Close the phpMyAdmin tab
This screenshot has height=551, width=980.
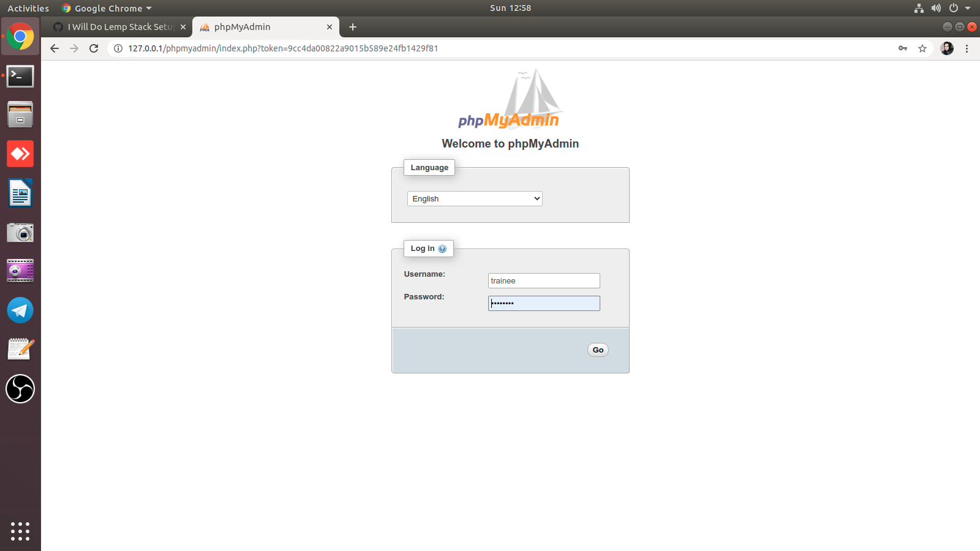tap(330, 27)
